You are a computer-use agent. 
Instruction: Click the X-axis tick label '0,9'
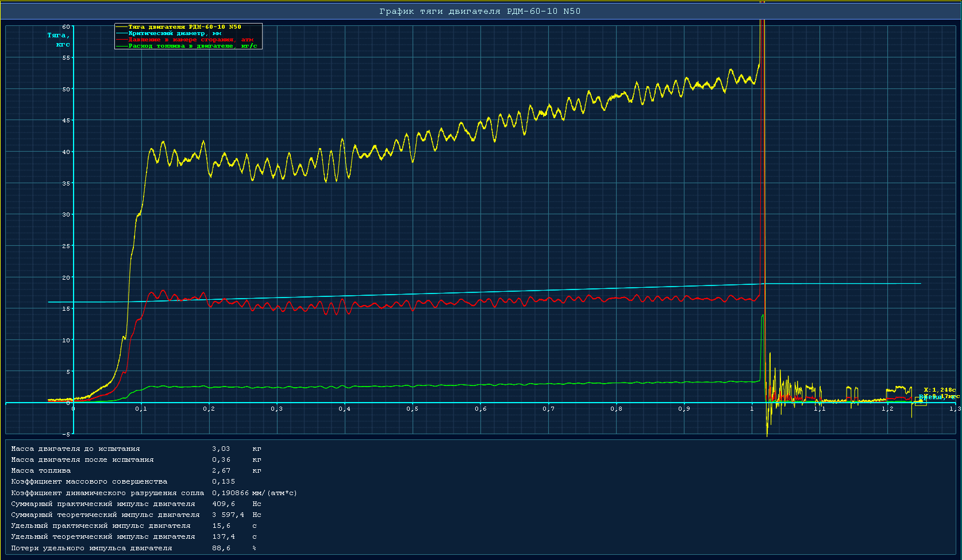pos(684,409)
